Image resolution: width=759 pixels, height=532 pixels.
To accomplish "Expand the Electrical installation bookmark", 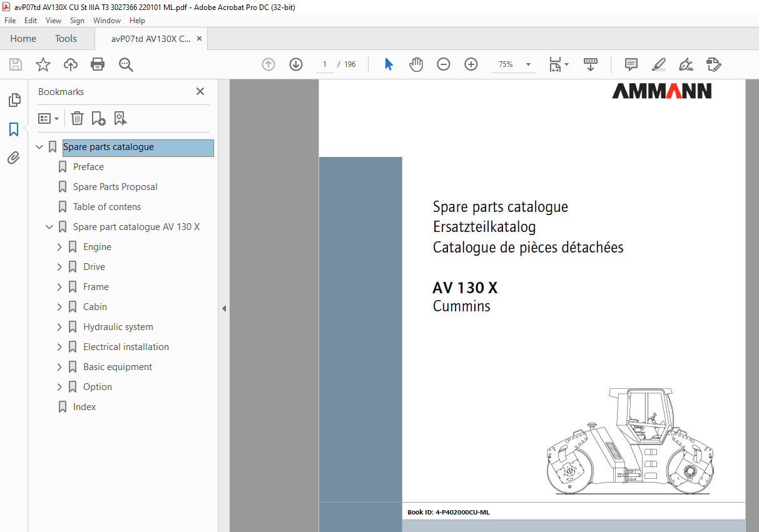I will [x=59, y=347].
